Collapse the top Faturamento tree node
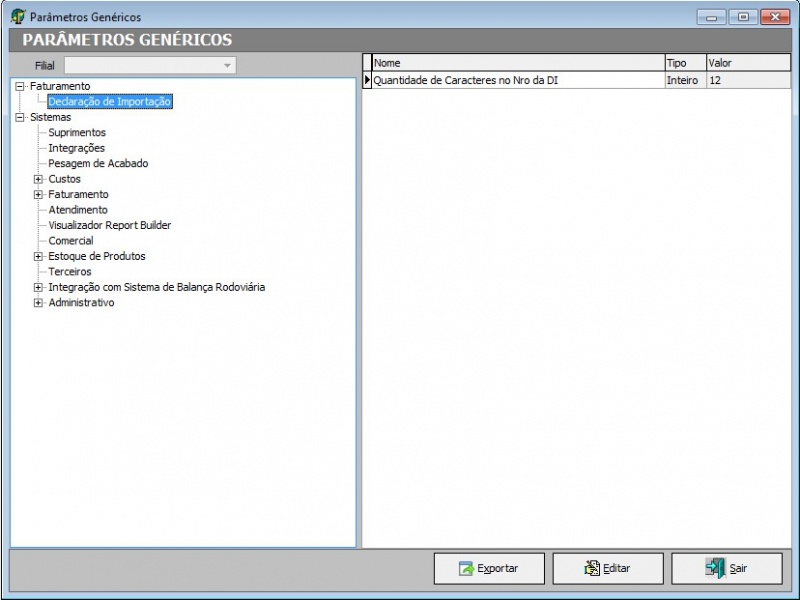 point(20,86)
